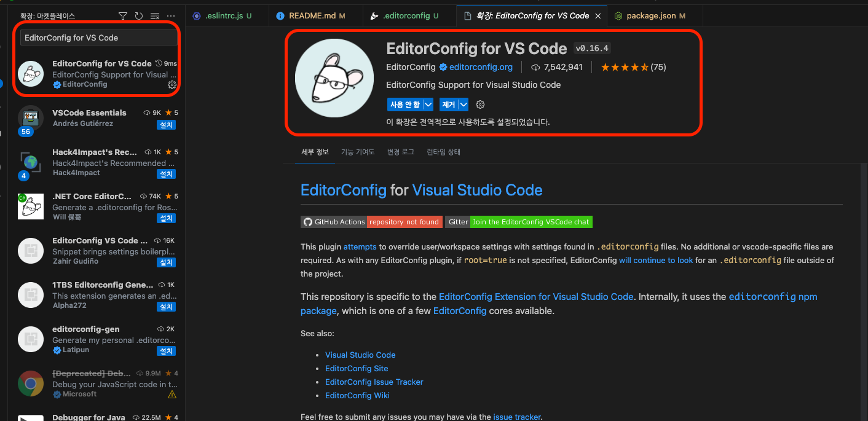
Task: Open the EditorConfig Site link
Action: tap(357, 368)
